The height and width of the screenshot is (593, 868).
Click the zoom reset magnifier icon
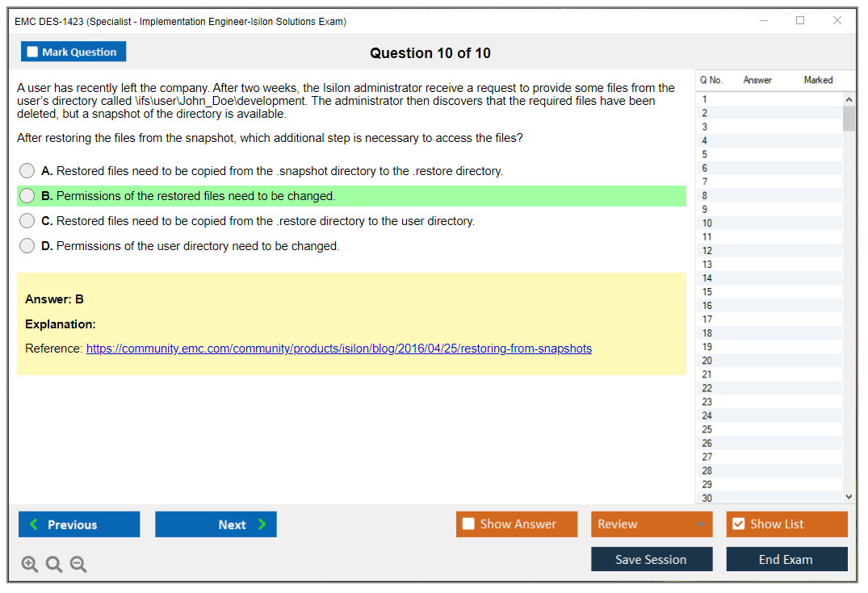click(x=54, y=564)
